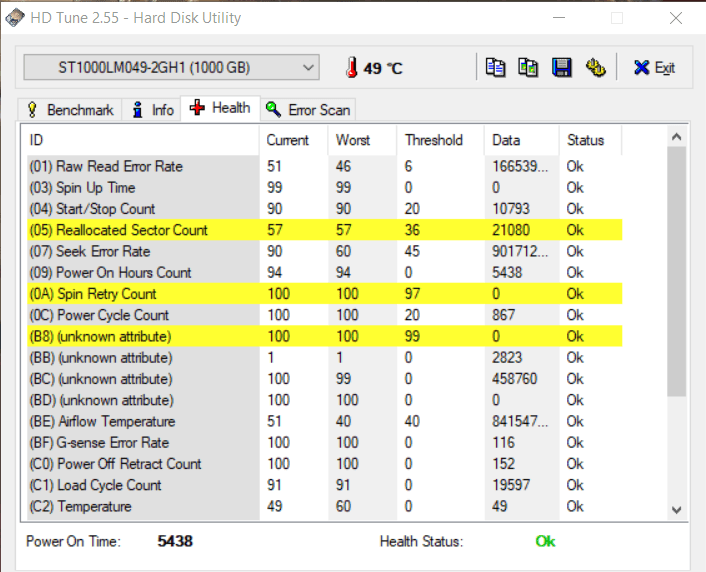Sort by the ID column header

point(143,141)
